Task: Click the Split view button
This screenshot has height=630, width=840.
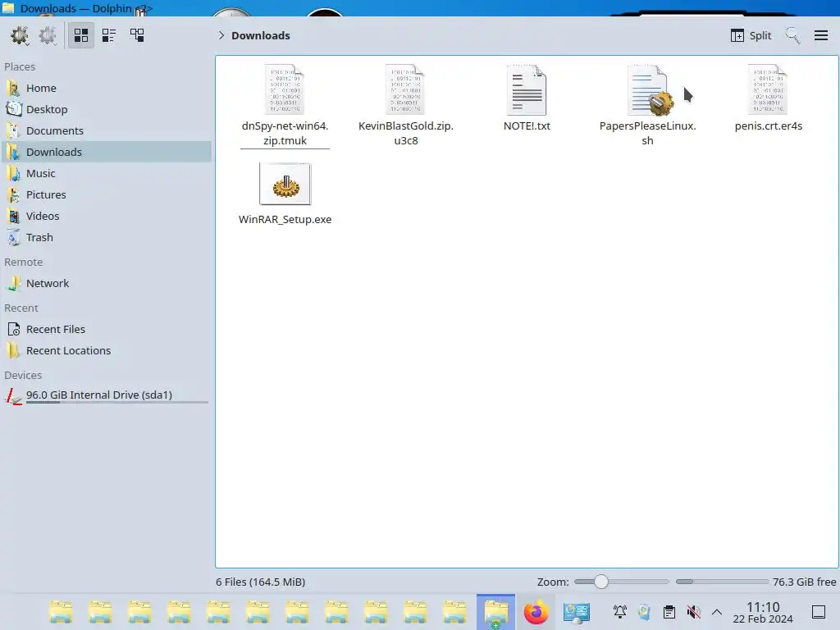Action: pos(751,35)
